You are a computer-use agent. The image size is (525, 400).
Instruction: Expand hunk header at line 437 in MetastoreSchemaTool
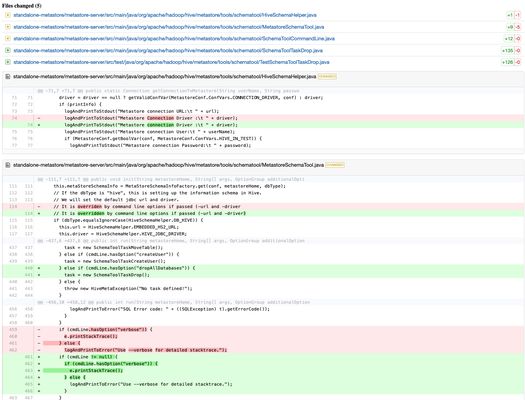click(x=171, y=241)
